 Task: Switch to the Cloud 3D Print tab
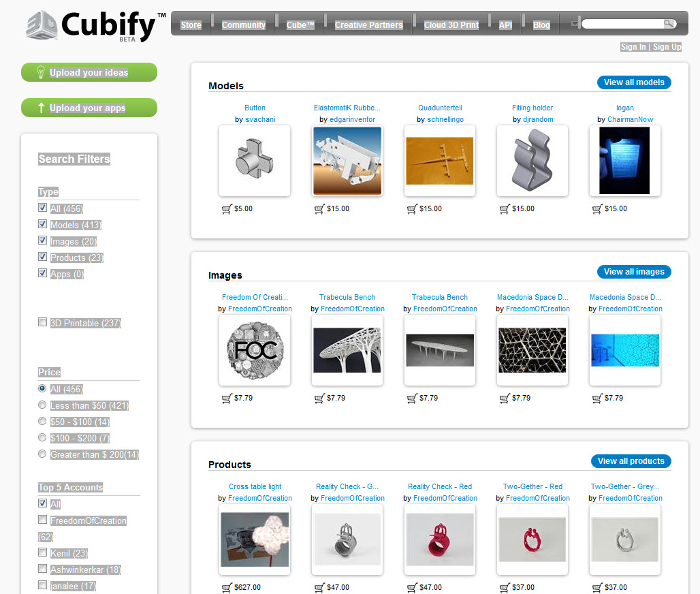[x=451, y=24]
